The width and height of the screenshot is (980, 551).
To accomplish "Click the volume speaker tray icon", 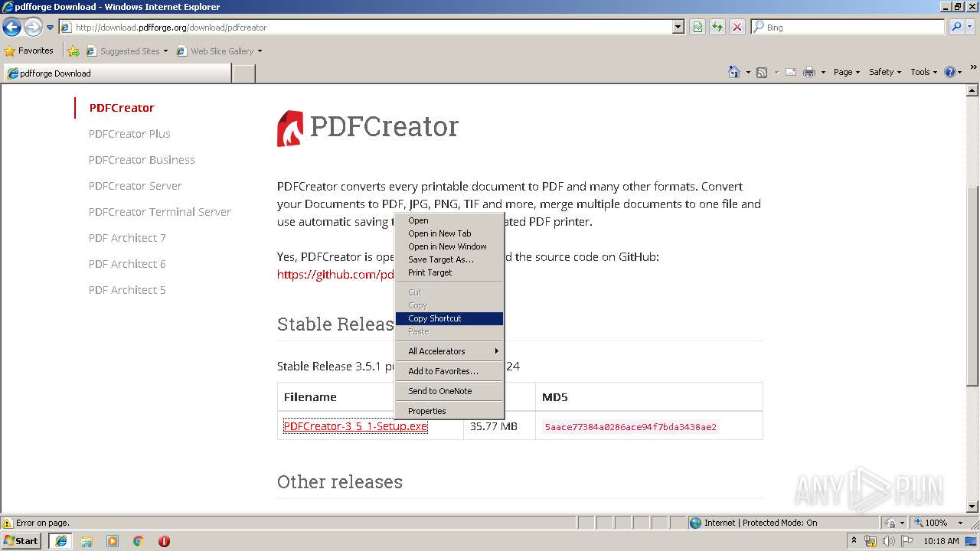I will [889, 541].
